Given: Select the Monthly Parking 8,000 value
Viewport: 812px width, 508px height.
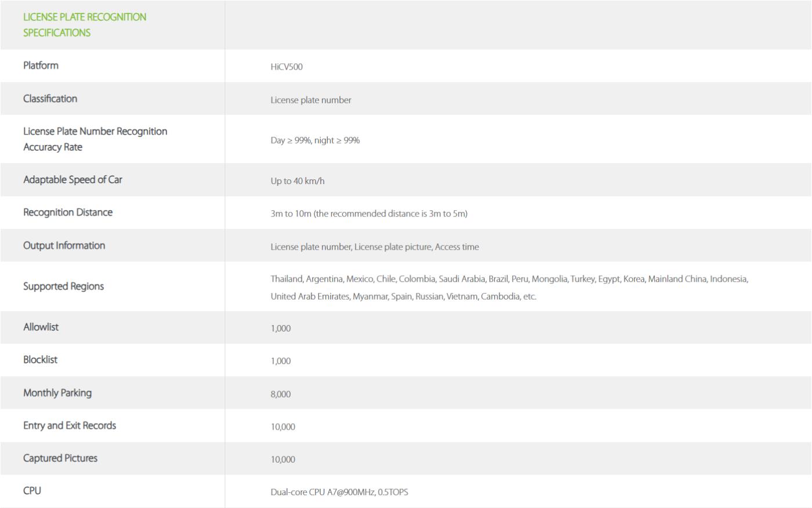Looking at the screenshot, I should [281, 394].
